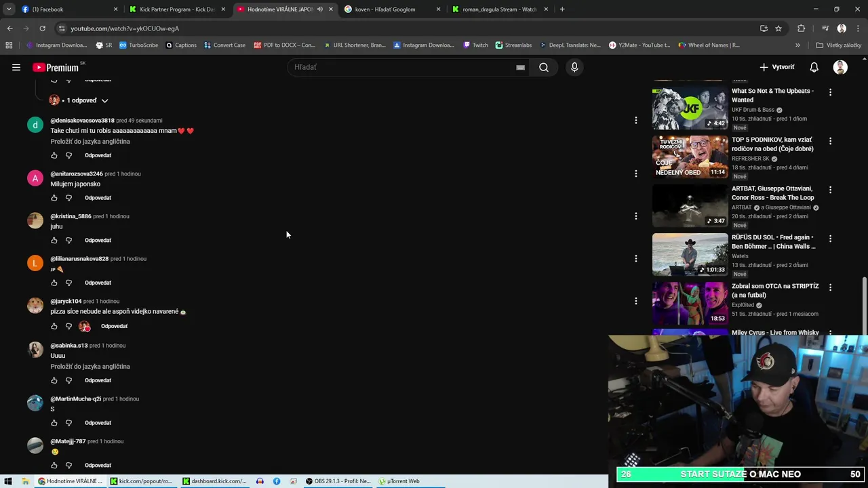
Task: Switch to Kick Partner Program tab
Action: point(176,9)
